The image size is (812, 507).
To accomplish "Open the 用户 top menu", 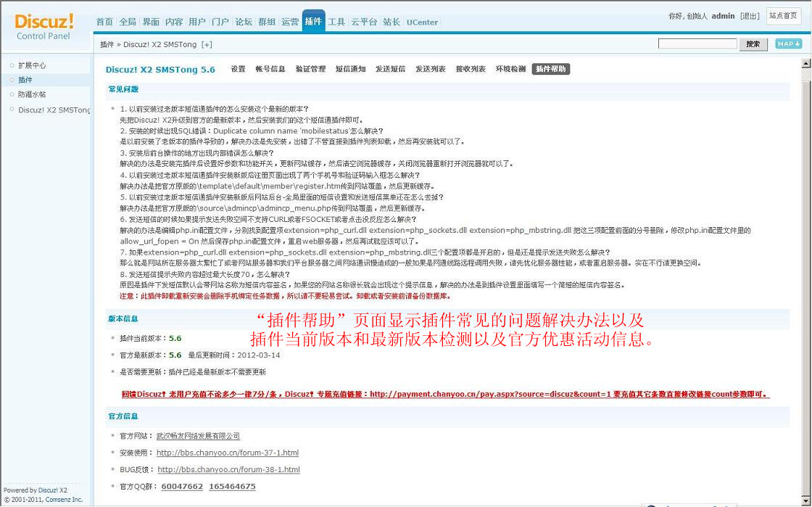I will point(197,22).
